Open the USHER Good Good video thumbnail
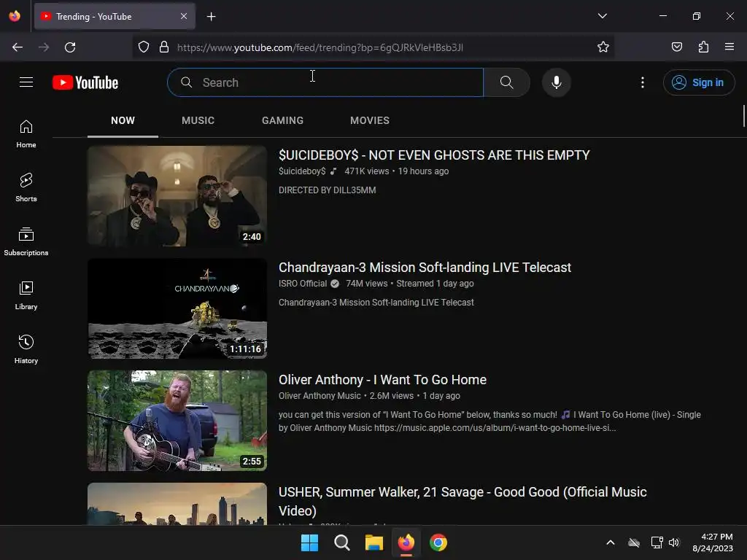 177,504
